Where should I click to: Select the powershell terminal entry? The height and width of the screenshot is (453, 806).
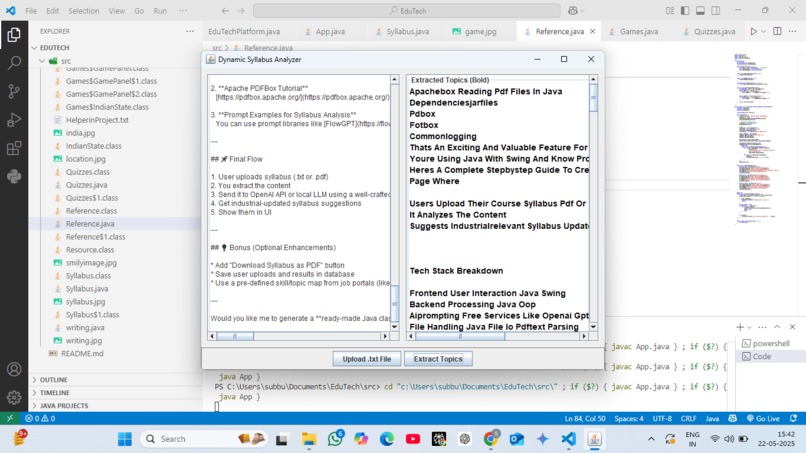point(771,343)
